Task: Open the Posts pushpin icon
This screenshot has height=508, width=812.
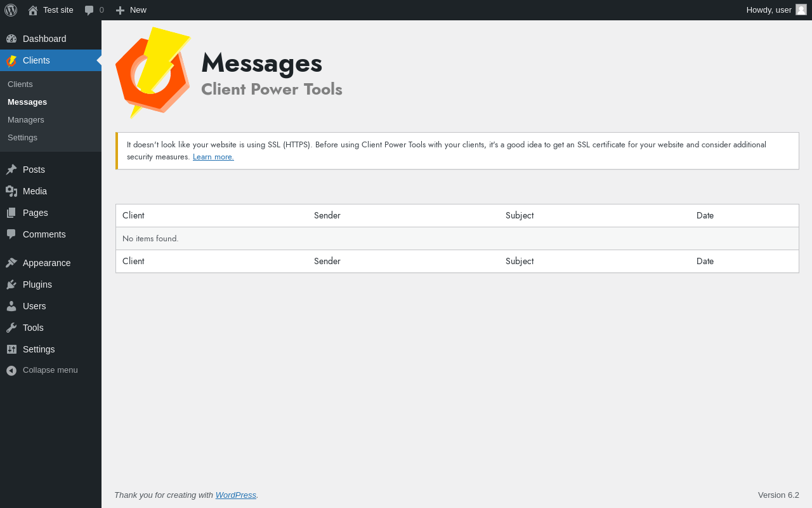Action: tap(11, 170)
